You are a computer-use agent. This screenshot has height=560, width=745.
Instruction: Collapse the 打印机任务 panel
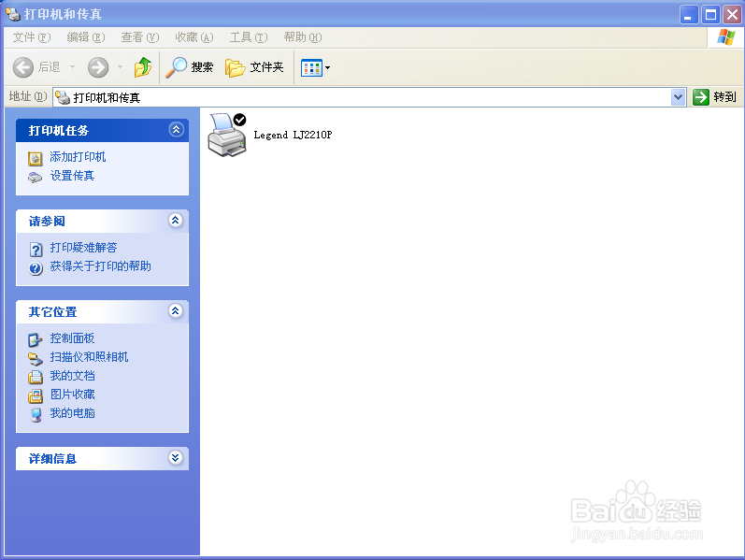tap(177, 130)
